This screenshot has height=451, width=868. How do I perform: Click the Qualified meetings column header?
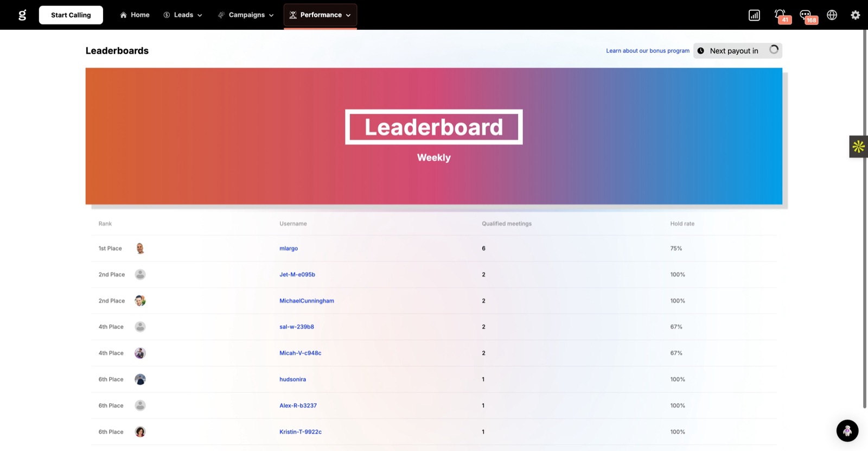[x=507, y=224]
